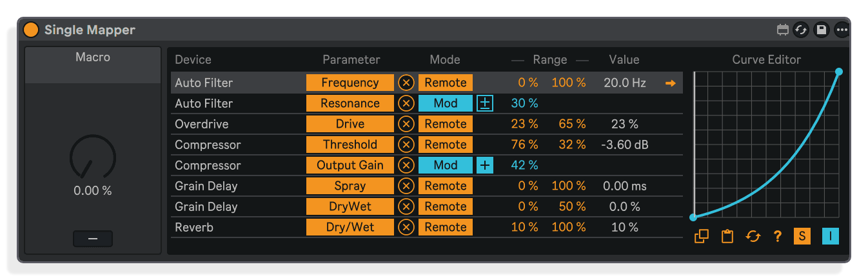Image resolution: width=868 pixels, height=280 pixels.
Task: Switch Resonance row mode from Mod
Action: [446, 103]
